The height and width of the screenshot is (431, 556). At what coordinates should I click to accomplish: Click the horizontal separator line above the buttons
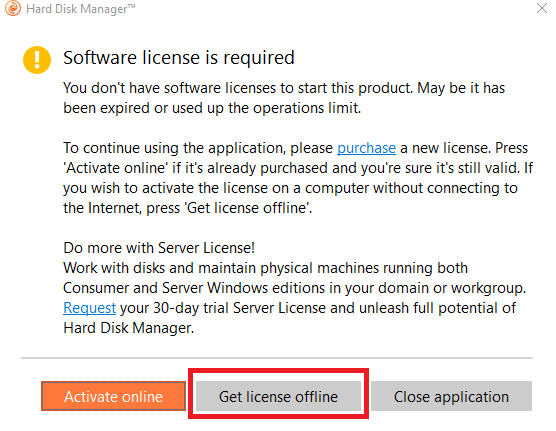(277, 358)
